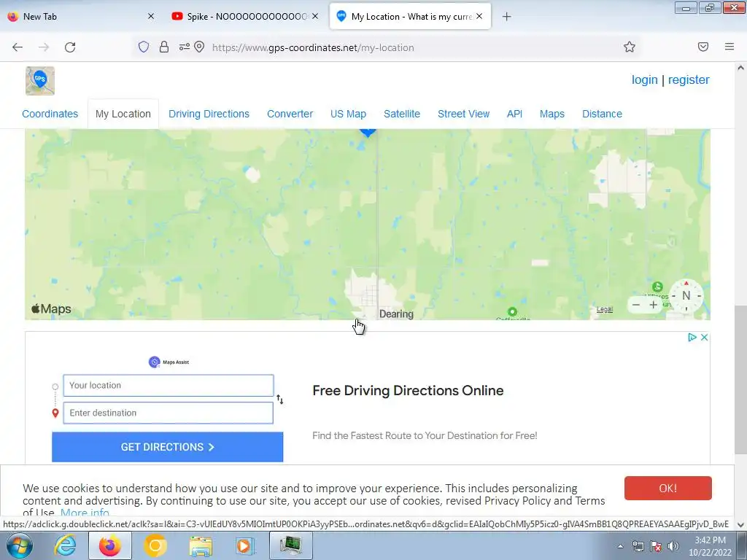The height and width of the screenshot is (560, 747).
Task: Click the register link
Action: [x=689, y=80]
